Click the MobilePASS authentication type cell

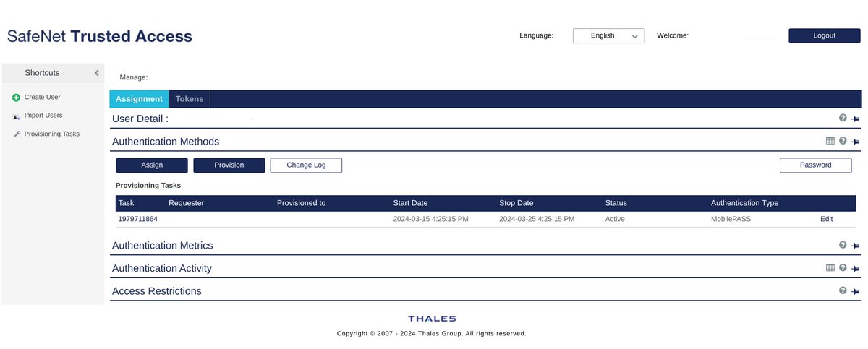click(x=730, y=219)
